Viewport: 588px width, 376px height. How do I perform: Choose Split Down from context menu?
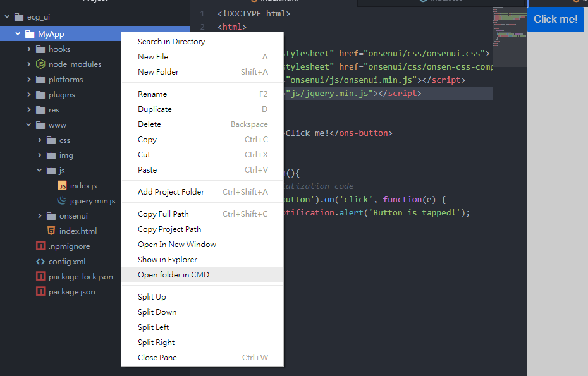(202, 312)
